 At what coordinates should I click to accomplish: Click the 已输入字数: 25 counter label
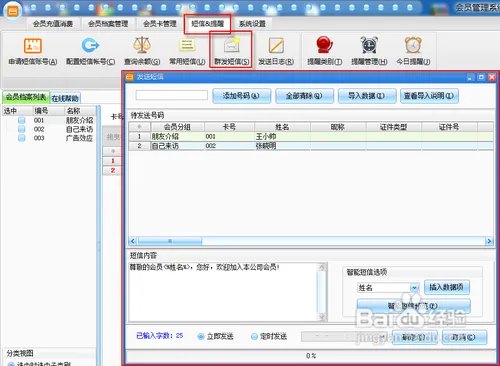tap(160, 335)
